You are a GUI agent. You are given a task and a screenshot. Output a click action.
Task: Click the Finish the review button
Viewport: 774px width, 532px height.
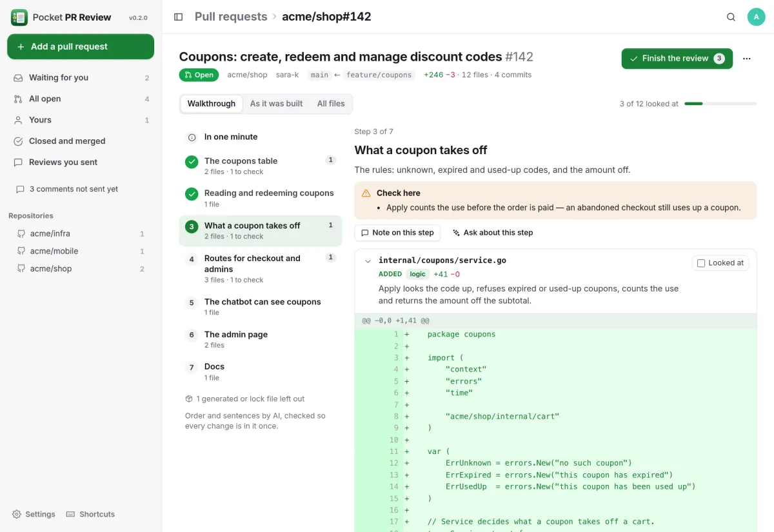tap(677, 59)
